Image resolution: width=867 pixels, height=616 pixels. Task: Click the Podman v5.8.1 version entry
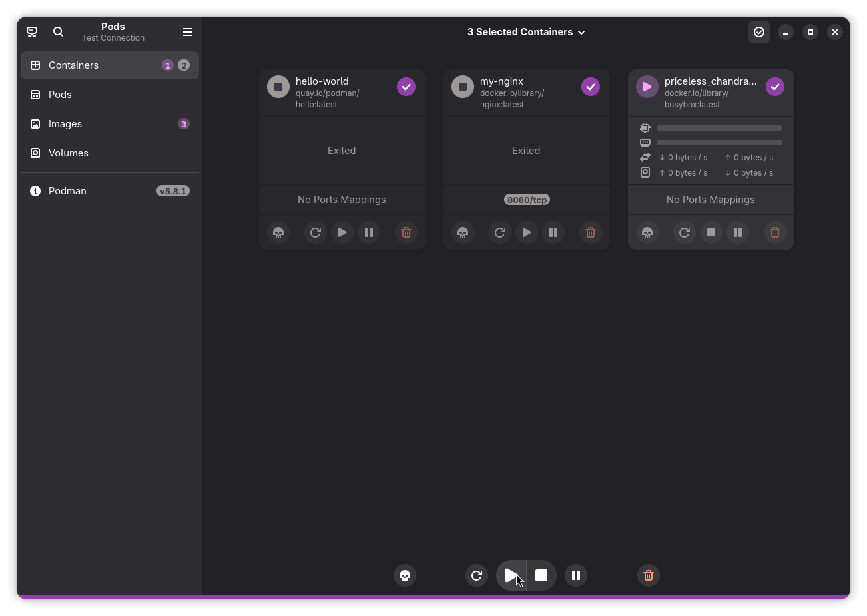click(67, 191)
